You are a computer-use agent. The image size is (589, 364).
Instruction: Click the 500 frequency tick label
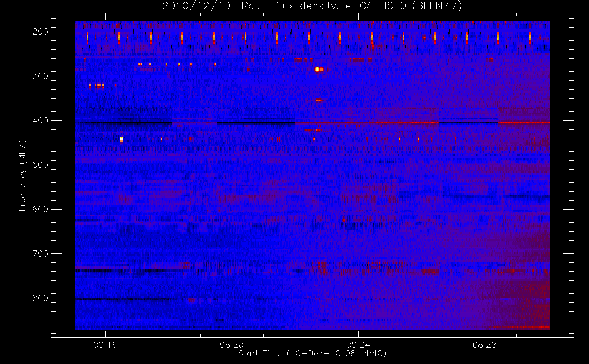pyautogui.click(x=40, y=165)
